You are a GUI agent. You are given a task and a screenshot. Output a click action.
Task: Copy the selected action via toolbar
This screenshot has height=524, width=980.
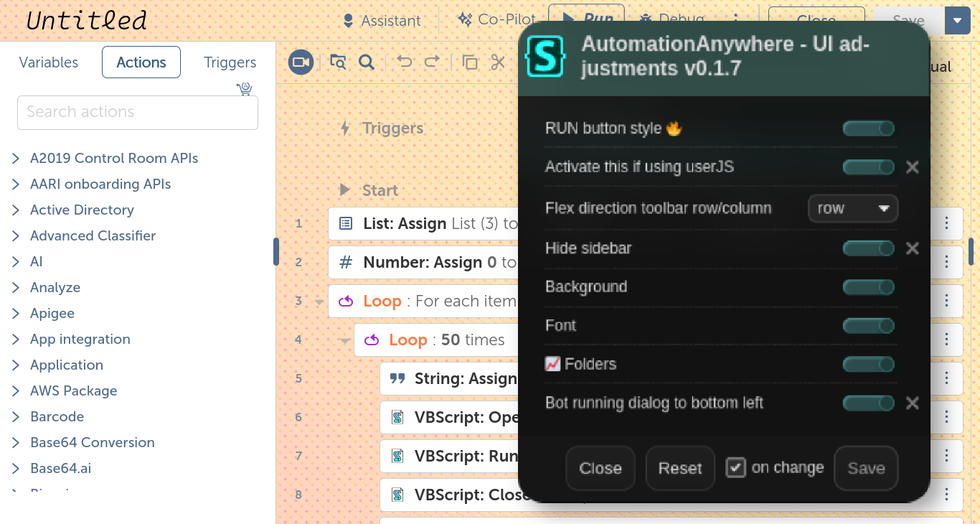pyautogui.click(x=470, y=62)
